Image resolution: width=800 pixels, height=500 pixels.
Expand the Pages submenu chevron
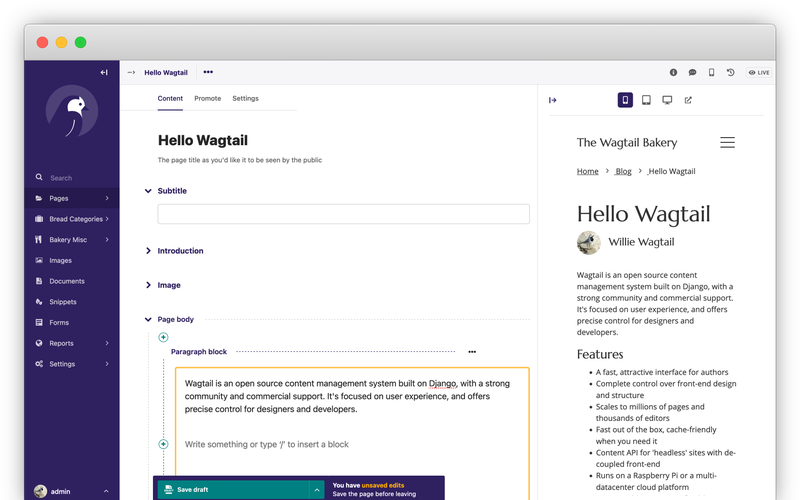107,198
